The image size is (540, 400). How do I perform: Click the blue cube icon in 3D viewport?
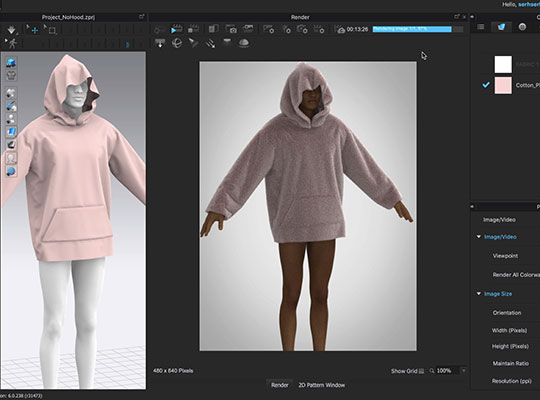pos(11,63)
